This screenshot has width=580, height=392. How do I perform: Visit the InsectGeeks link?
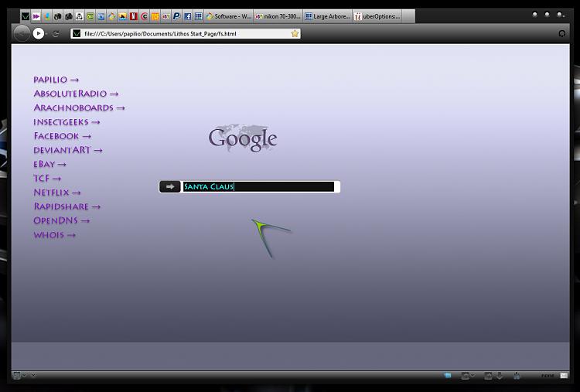coord(67,122)
